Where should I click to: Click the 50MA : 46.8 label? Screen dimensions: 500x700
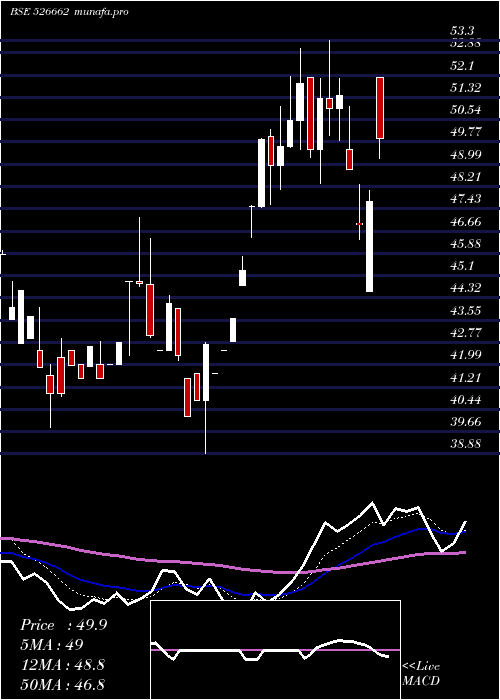point(62,684)
